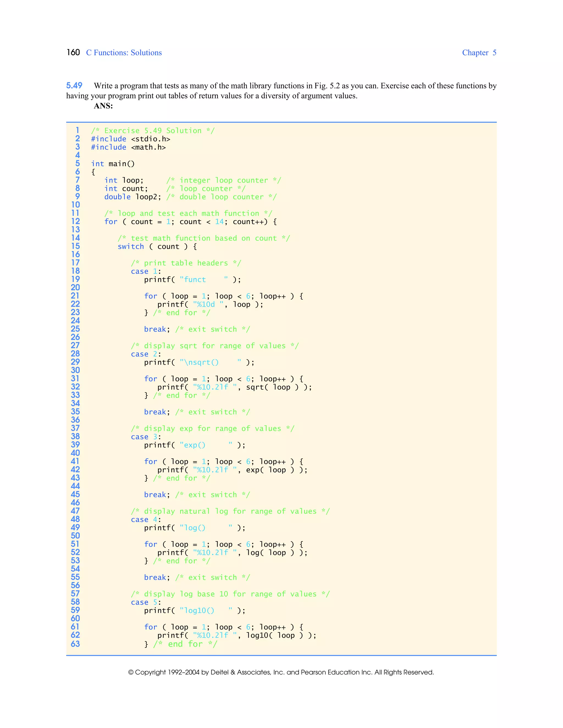Click '#include <math.h>' line
Screen dimensions: 563x728
click(128, 147)
